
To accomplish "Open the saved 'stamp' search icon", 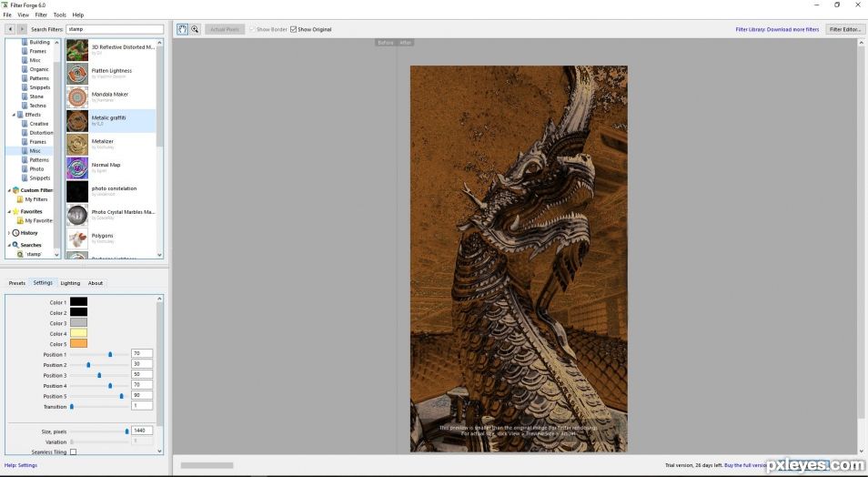I will [20, 254].
